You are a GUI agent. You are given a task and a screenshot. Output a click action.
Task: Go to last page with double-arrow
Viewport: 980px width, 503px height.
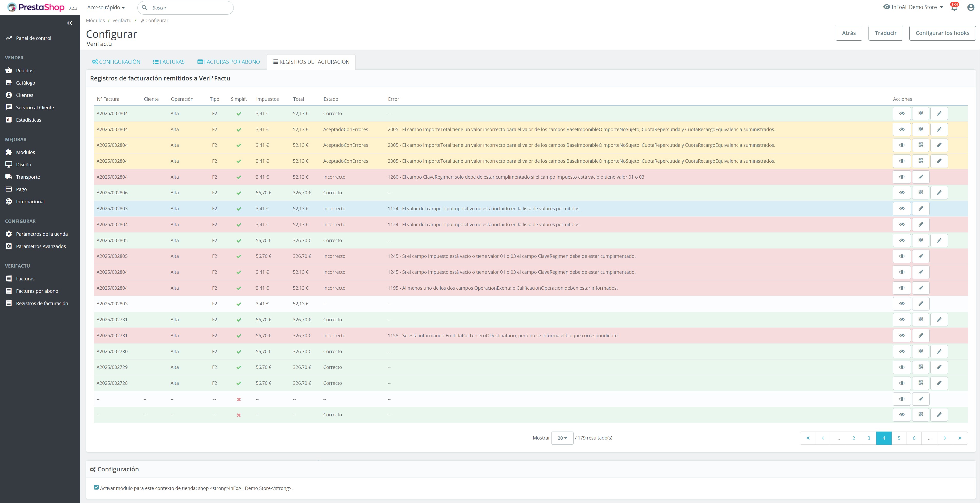click(959, 438)
